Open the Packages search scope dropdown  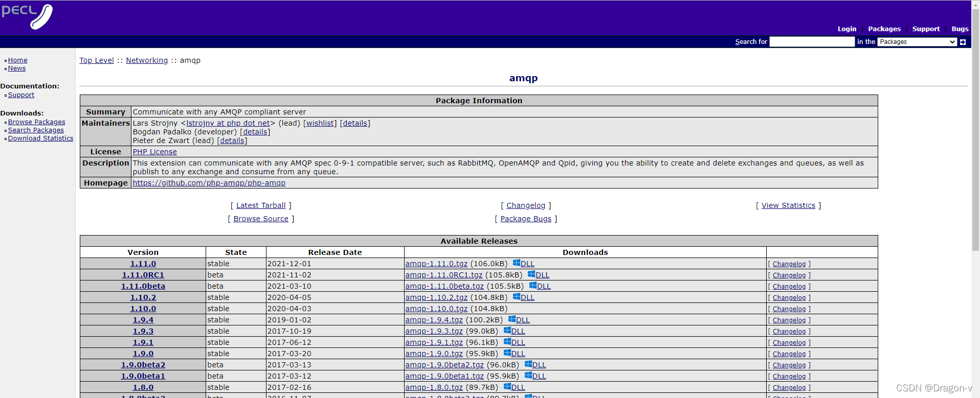point(917,42)
